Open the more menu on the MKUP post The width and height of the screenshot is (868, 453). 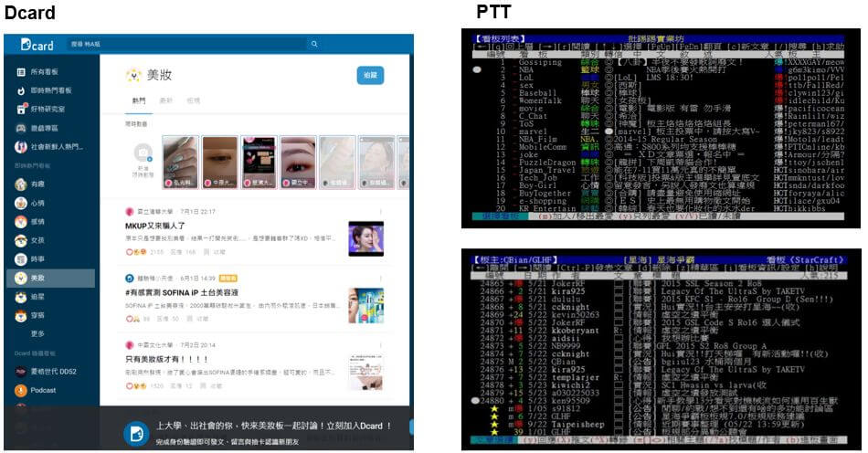pos(380,212)
